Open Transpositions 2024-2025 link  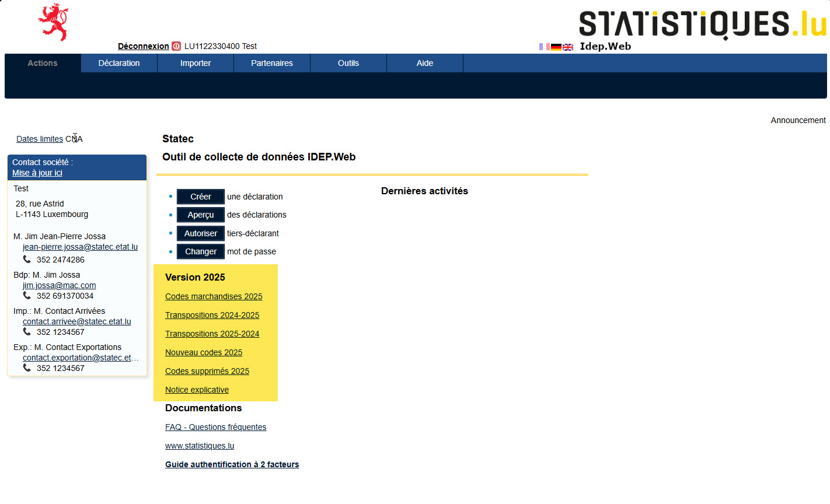coord(212,315)
